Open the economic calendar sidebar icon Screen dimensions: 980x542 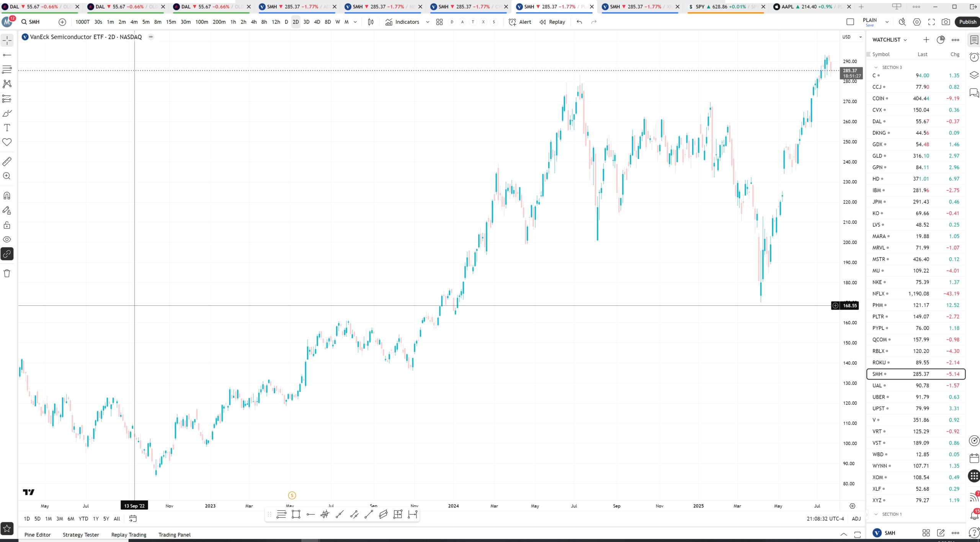(x=974, y=458)
